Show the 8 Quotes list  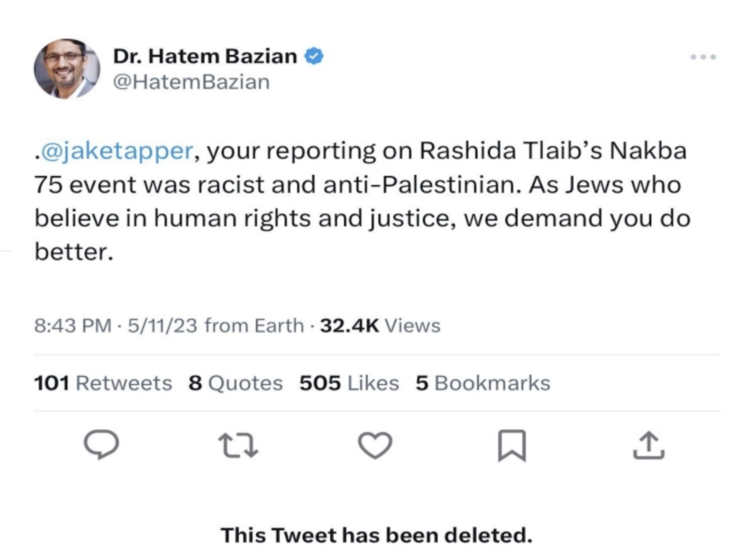(235, 383)
